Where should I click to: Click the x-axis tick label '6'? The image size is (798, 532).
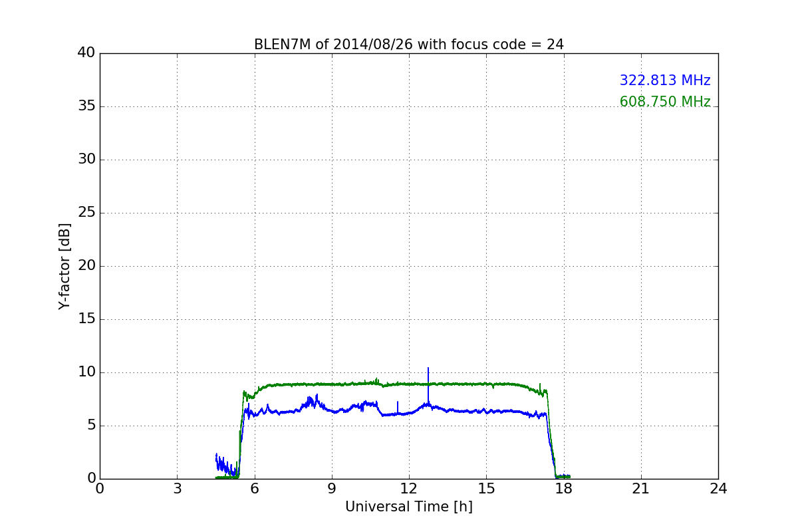click(255, 489)
